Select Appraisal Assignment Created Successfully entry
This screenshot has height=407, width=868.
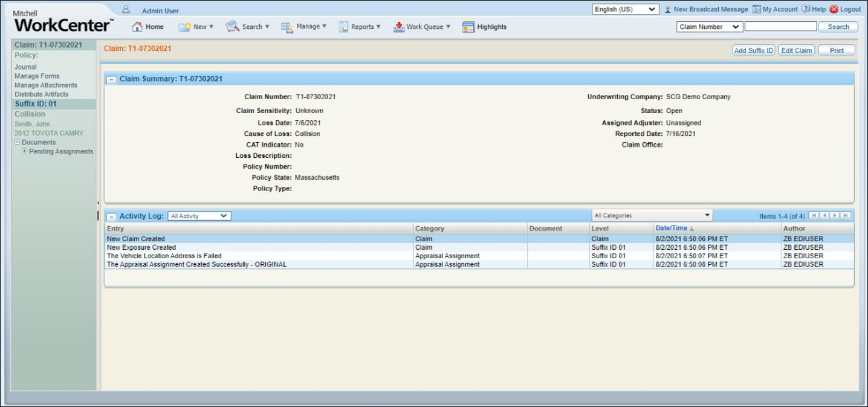pos(479,264)
